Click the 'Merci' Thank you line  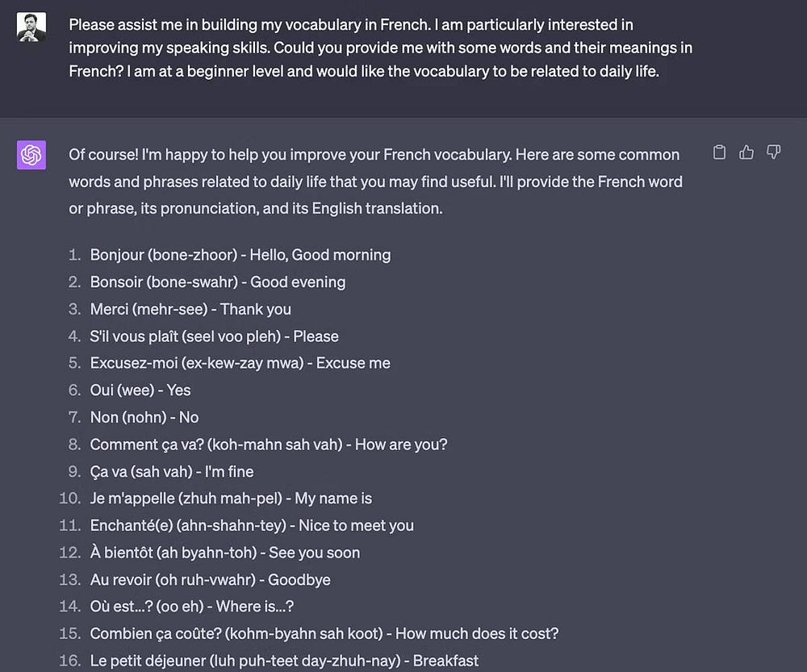coord(190,309)
